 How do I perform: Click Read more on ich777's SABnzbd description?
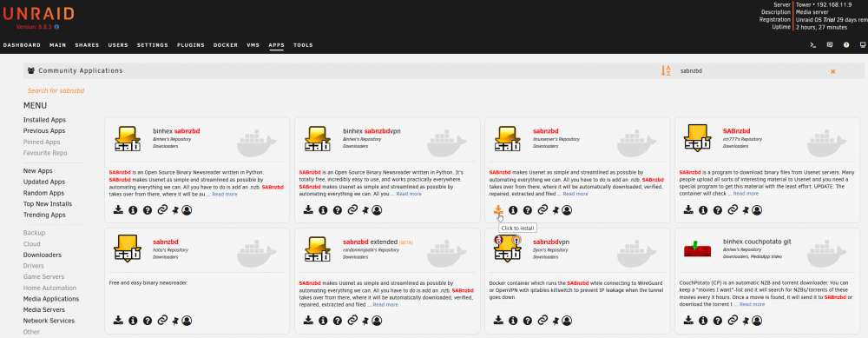(x=746, y=194)
